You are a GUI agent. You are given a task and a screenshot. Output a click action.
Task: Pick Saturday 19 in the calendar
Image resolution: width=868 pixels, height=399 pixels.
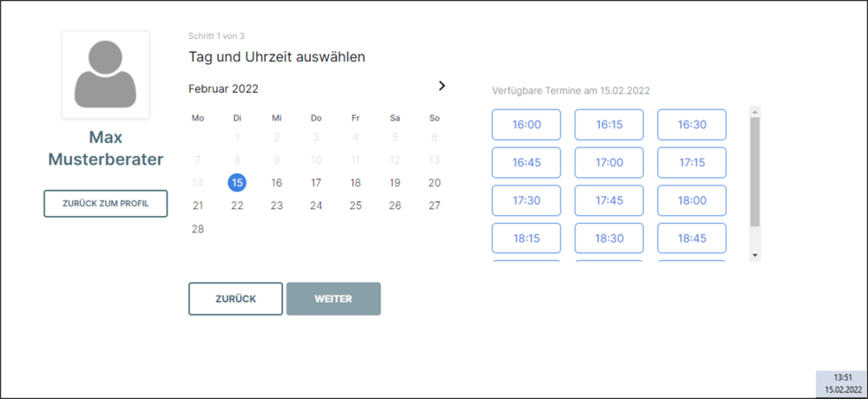click(395, 183)
